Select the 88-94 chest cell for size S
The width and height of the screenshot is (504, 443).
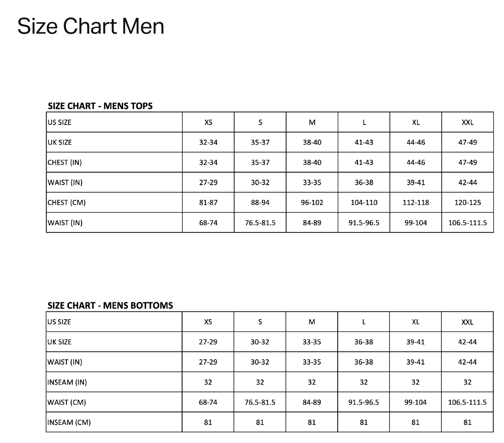(x=260, y=203)
